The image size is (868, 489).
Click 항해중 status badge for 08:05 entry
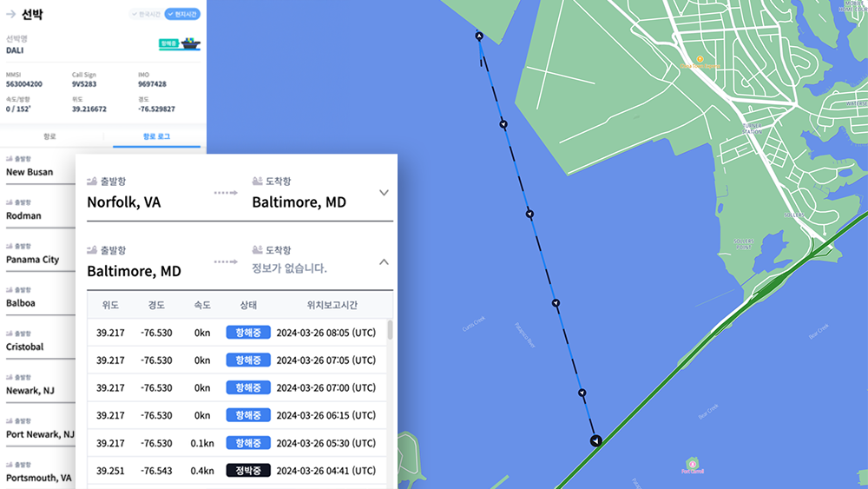click(x=248, y=332)
